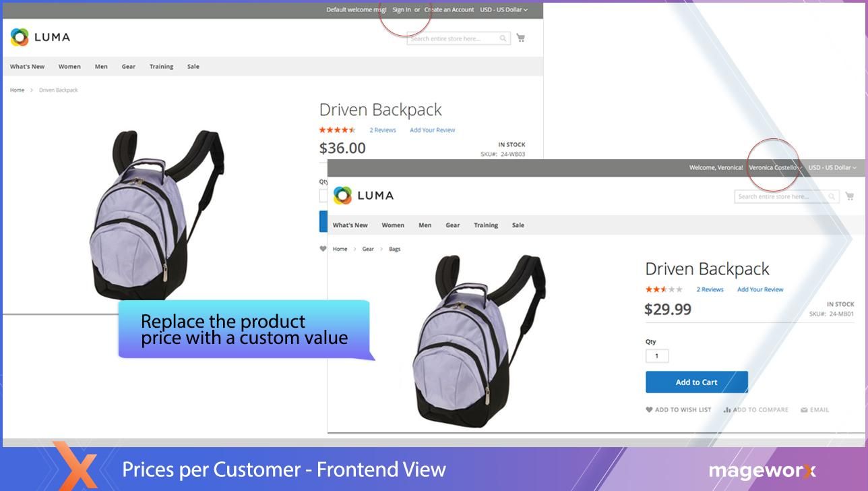Open the USD currency dropdown in the front window
The image size is (868, 491).
[832, 167]
